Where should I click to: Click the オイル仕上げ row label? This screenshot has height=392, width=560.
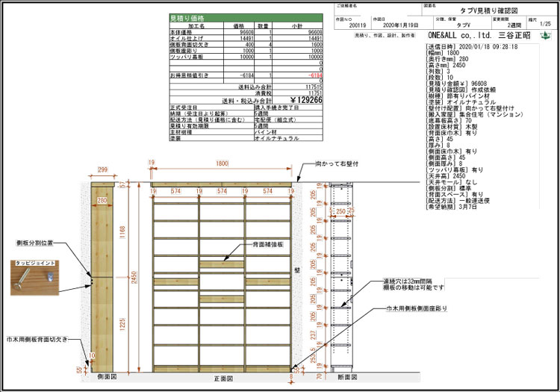187,38
